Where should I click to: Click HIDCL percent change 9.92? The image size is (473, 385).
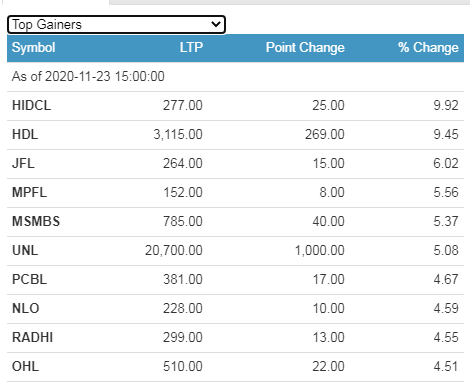point(446,106)
